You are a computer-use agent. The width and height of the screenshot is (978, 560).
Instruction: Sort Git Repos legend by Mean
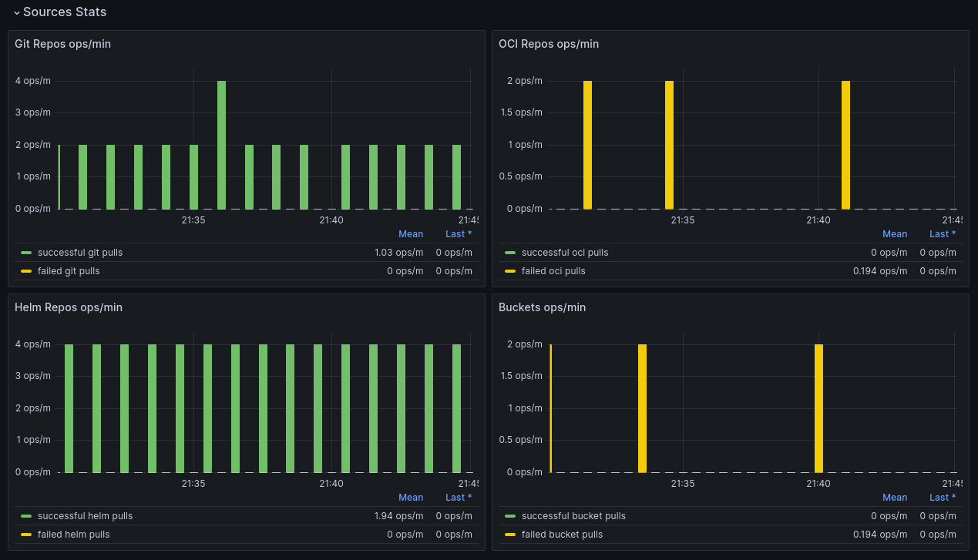(x=410, y=233)
